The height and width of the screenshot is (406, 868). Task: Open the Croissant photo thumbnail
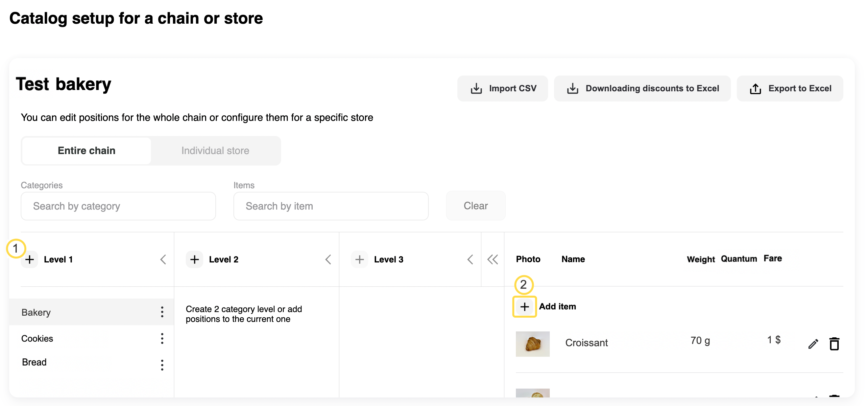coord(532,344)
